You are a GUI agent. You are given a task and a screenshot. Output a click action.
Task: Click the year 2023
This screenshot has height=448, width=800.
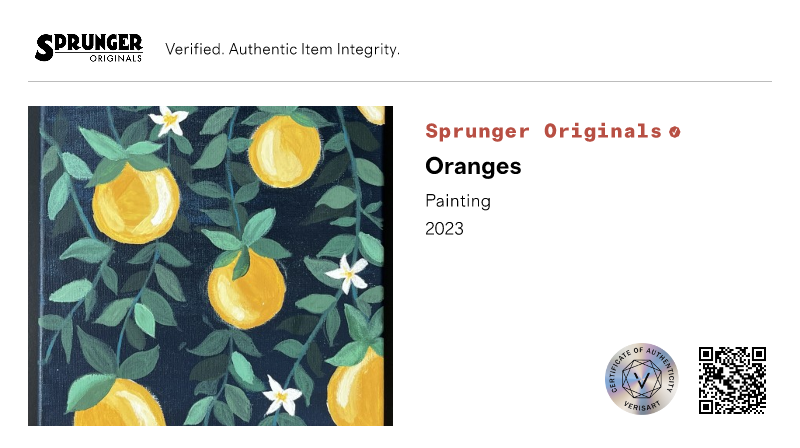point(445,229)
